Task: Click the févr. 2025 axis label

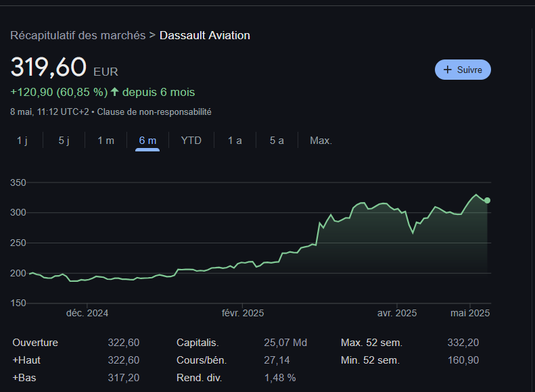Action: 243,313
